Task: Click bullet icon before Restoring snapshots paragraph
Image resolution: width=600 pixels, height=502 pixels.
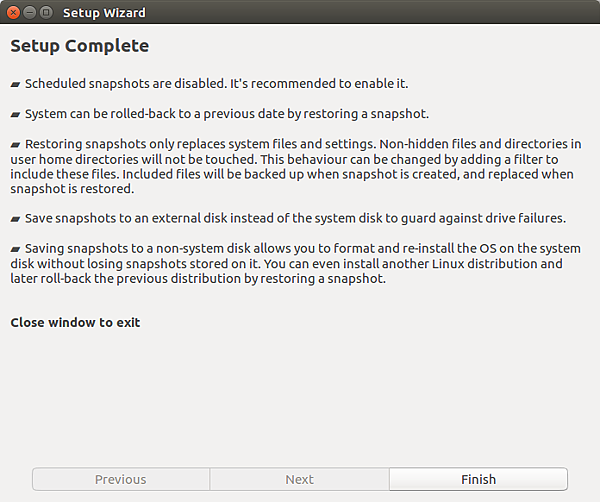Action: [15, 145]
